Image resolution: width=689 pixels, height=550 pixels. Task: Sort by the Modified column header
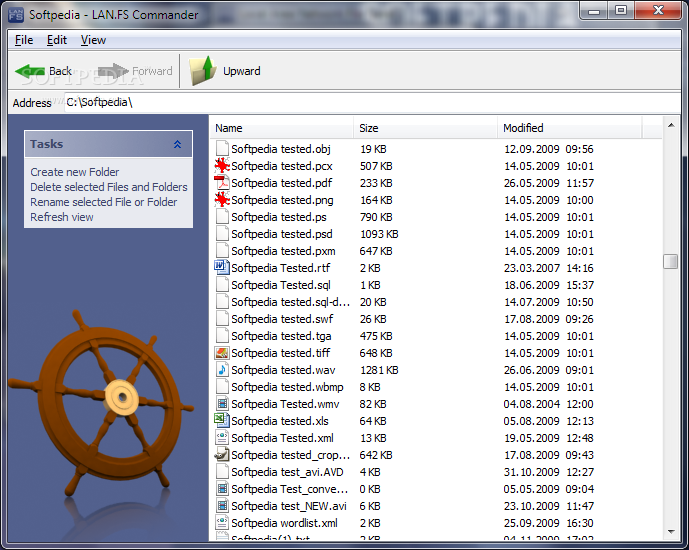click(570, 128)
